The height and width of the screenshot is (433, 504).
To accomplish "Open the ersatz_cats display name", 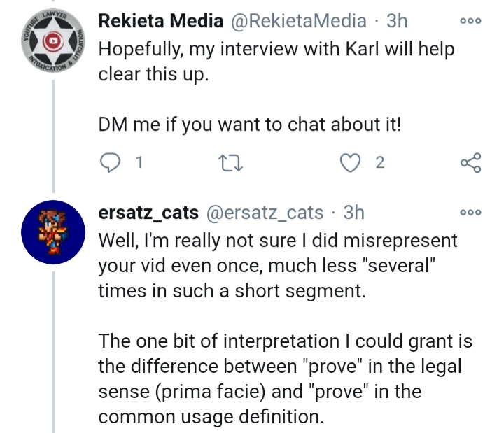I will (x=148, y=213).
